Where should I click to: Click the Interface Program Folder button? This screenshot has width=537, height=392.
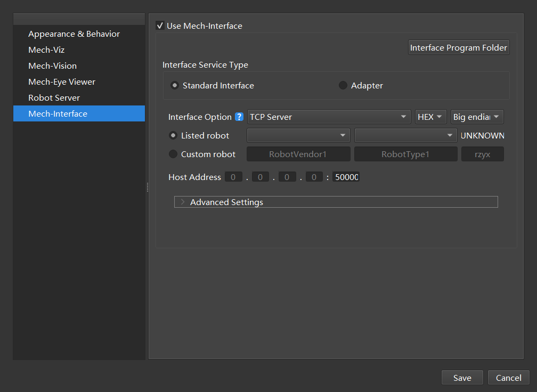tap(459, 47)
